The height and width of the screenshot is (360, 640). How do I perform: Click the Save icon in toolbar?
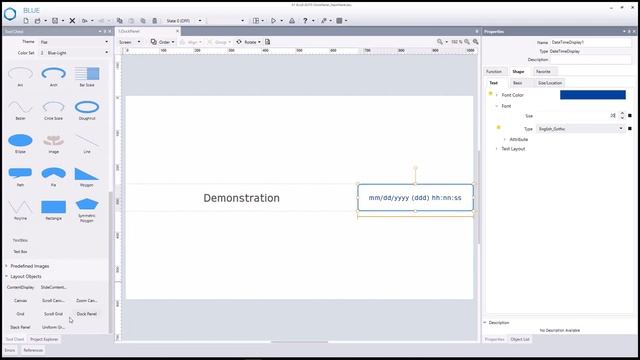(55, 20)
